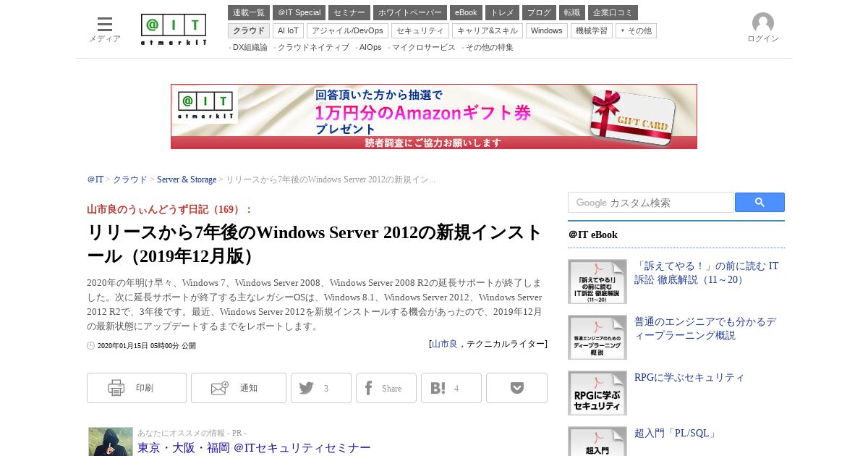Screen dimensions: 868x456
Task: Click the ログイン user avatar icon
Action: [x=763, y=23]
